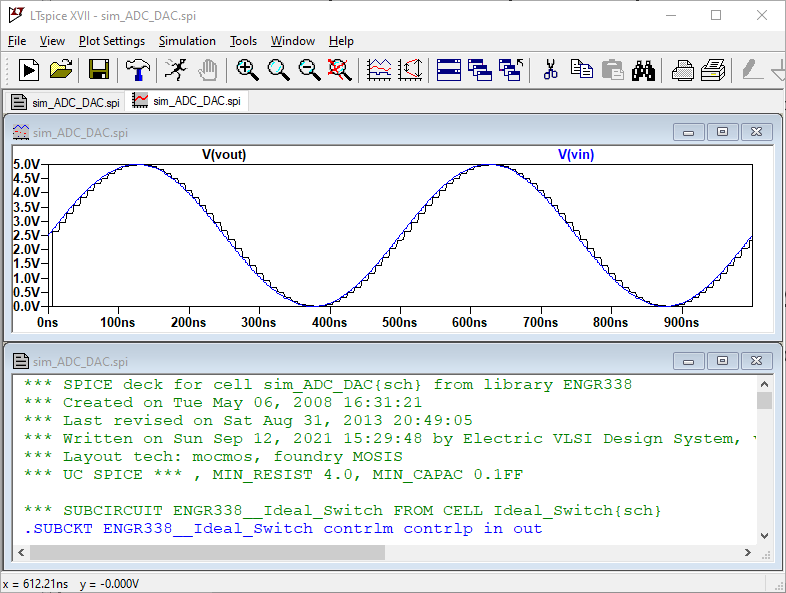The image size is (786, 593).
Task: Click the x = 612.21ns status readout
Action: pos(36,584)
